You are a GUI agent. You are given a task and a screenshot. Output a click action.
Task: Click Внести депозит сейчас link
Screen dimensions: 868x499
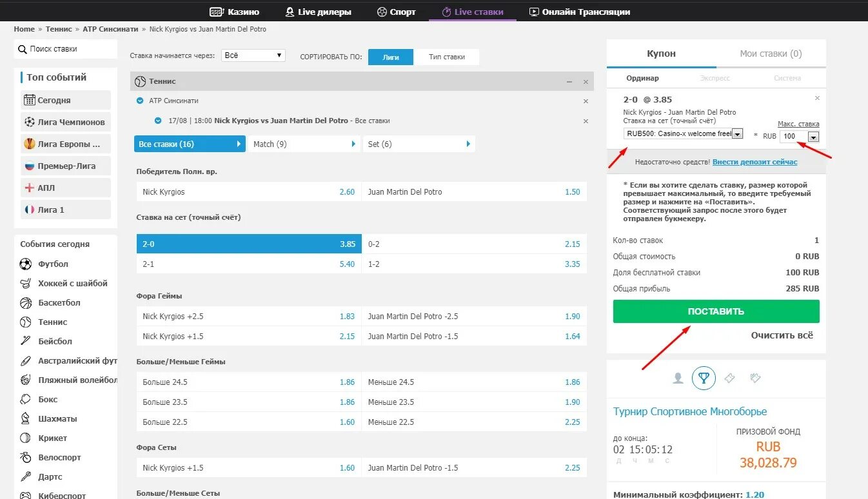(755, 162)
